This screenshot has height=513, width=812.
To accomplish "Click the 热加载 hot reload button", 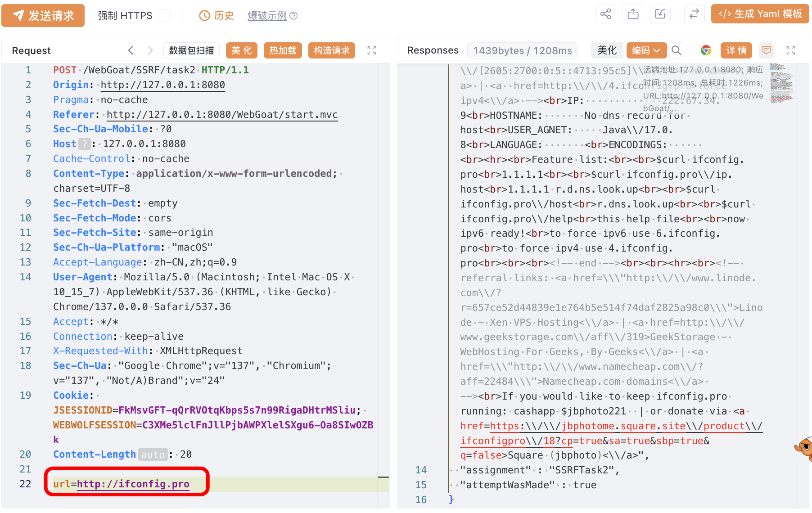I will 283,50.
